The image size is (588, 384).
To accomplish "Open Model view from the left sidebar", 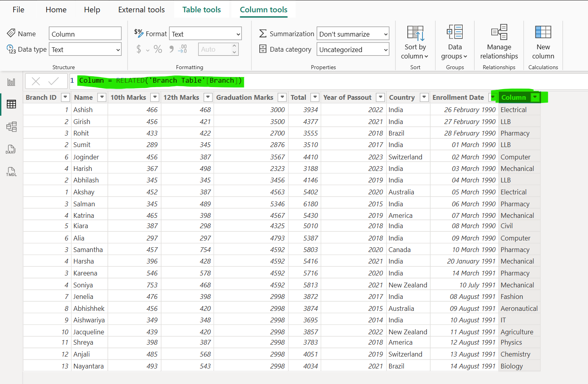I will click(x=11, y=126).
